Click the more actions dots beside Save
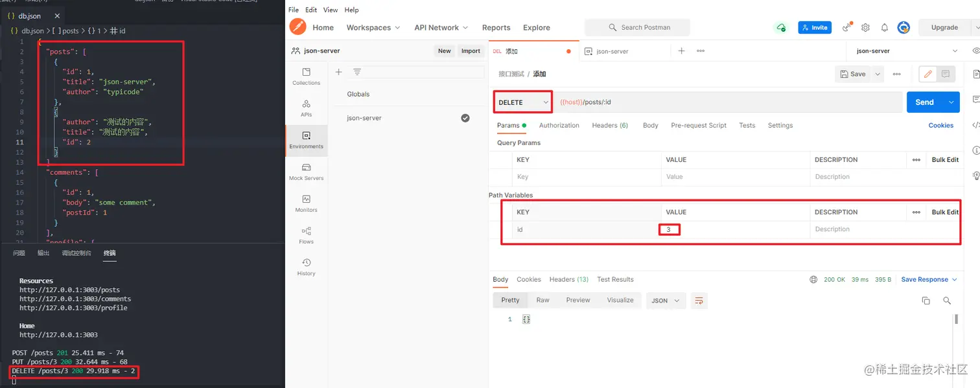Viewport: 980px width, 388px height. point(896,74)
